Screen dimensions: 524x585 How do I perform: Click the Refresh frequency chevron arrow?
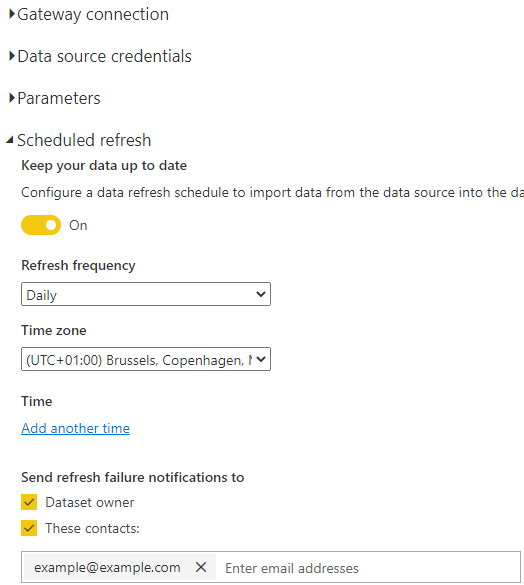261,294
